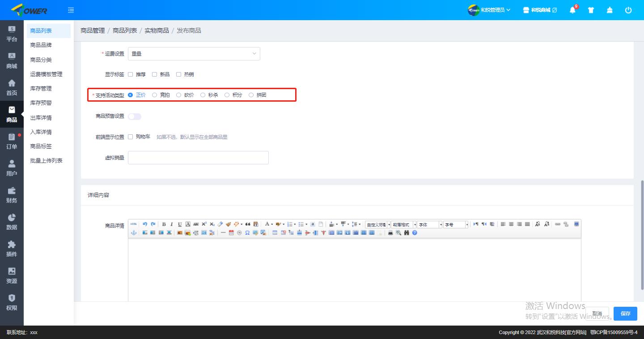
Task: Check the 新品 display label checkbox
Action: tap(155, 74)
